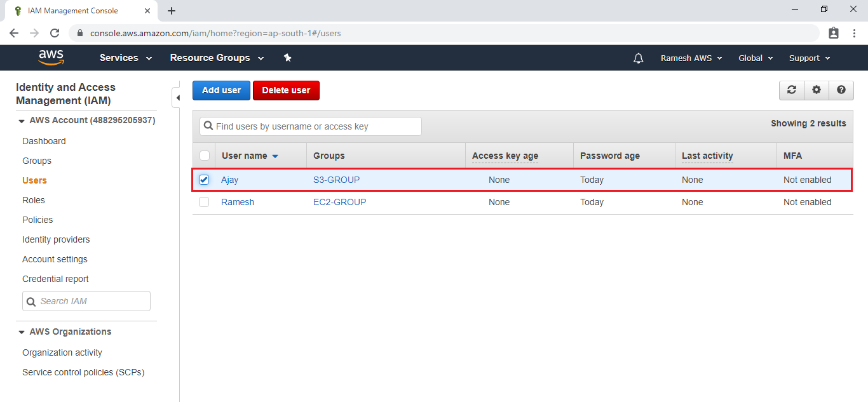Go to Policies in the sidebar
The height and width of the screenshot is (402, 868).
click(37, 220)
